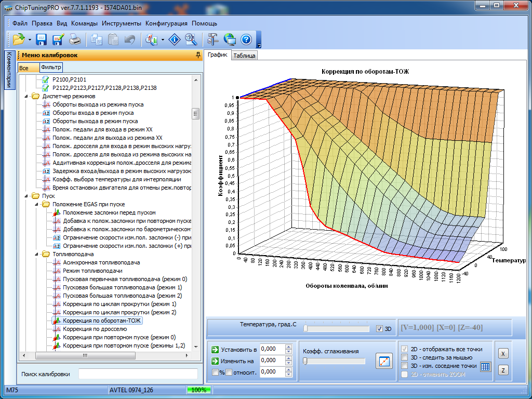The width and height of the screenshot is (532, 399).
Task: Check the '%' checkbox
Action: click(215, 372)
